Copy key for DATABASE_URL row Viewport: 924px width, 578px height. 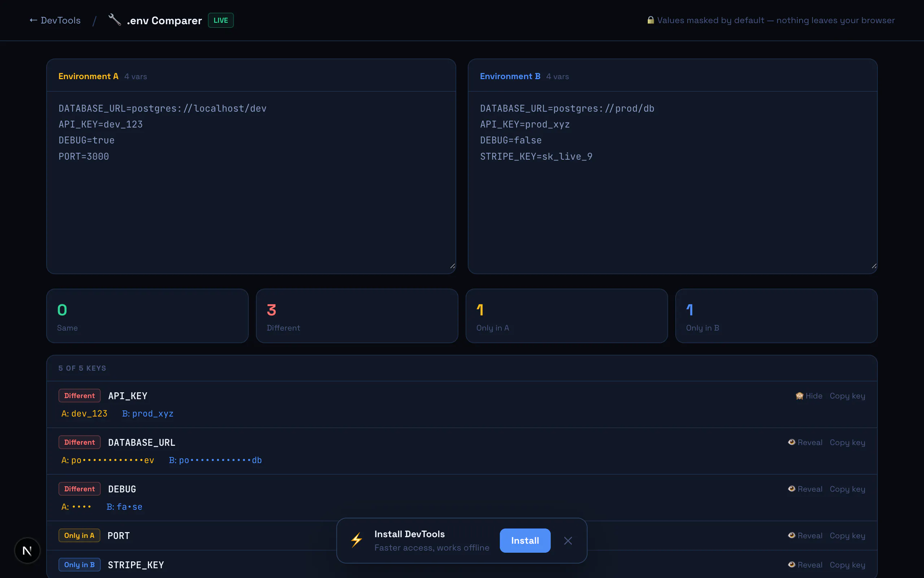click(847, 442)
